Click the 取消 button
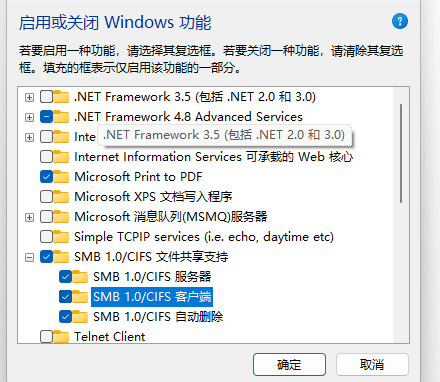 click(372, 364)
